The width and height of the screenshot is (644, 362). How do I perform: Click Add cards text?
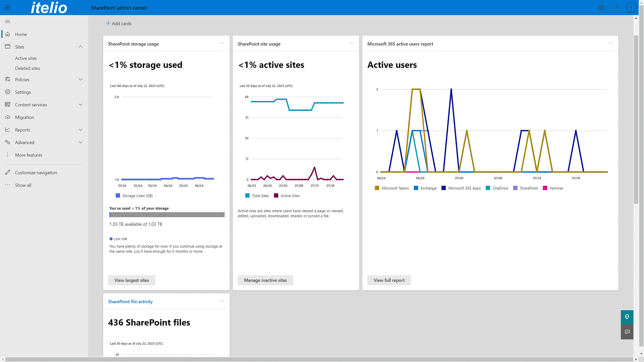click(x=122, y=23)
